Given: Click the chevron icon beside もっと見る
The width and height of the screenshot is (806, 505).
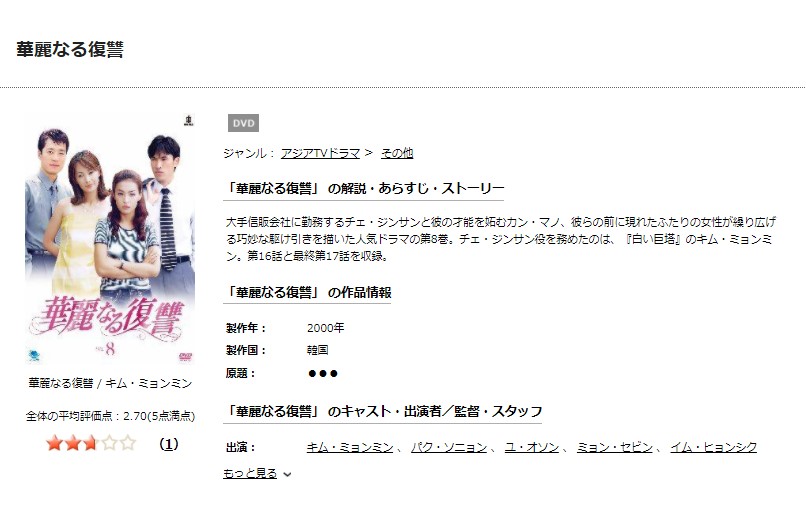Looking at the screenshot, I should [287, 475].
